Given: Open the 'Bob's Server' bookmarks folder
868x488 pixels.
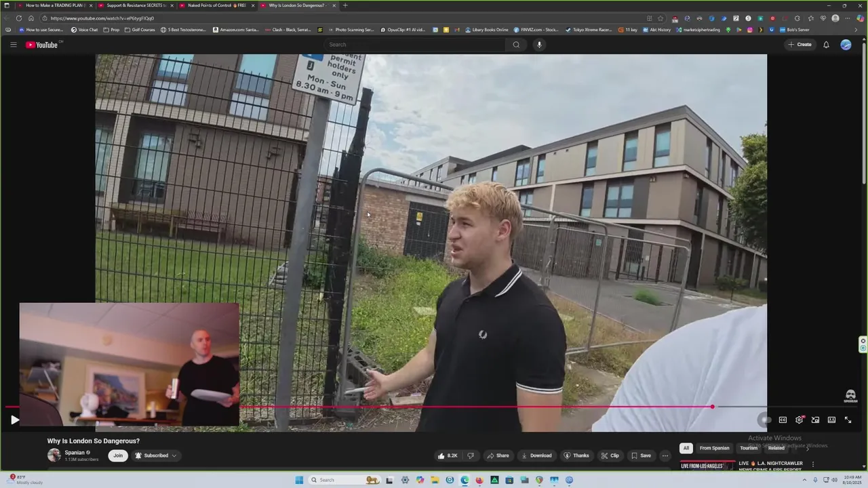Looking at the screenshot, I should coord(794,30).
